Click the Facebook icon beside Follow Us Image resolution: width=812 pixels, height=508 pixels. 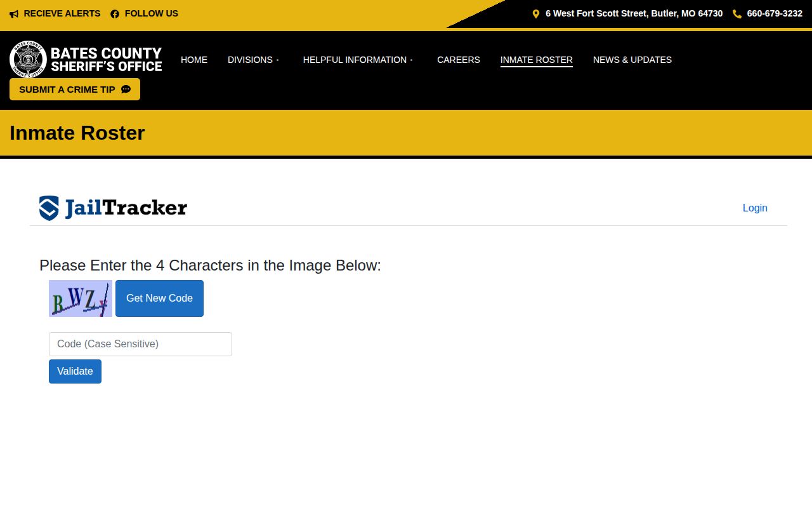click(115, 14)
